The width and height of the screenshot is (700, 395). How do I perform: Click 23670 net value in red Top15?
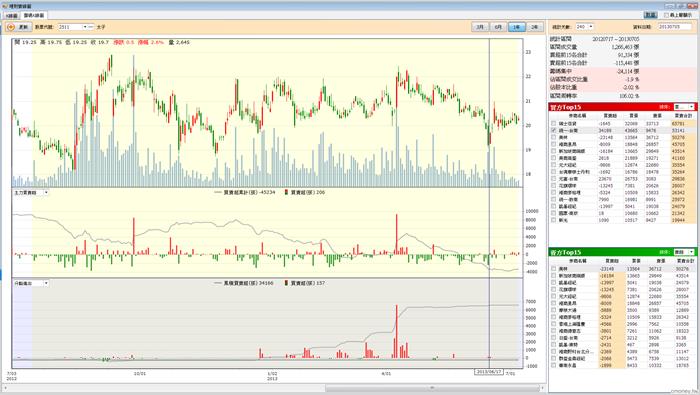pos(604,179)
